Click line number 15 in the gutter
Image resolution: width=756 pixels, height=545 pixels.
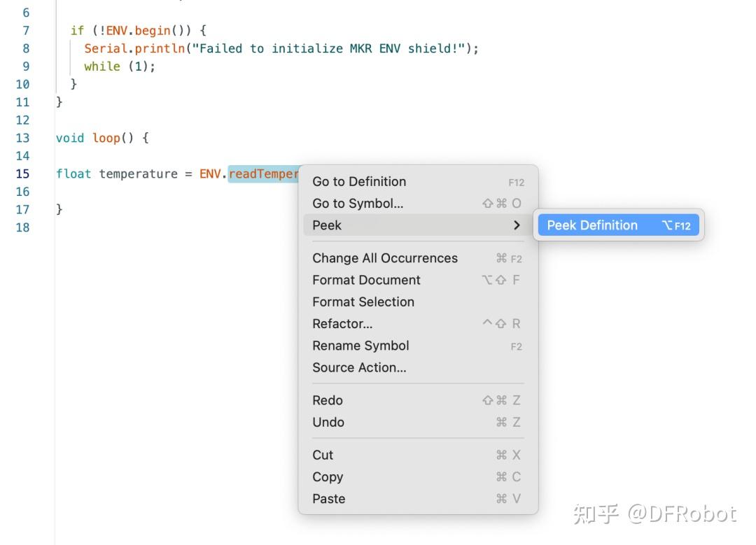pos(23,174)
